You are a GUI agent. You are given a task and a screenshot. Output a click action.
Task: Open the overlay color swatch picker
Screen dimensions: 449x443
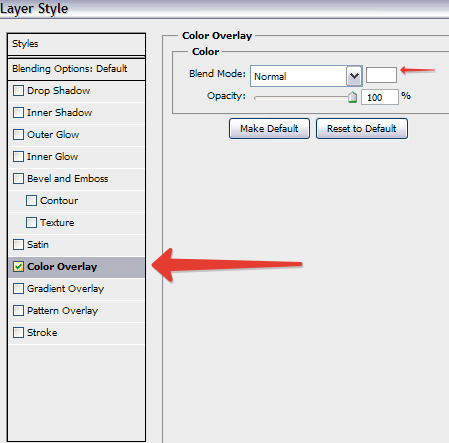[381, 75]
